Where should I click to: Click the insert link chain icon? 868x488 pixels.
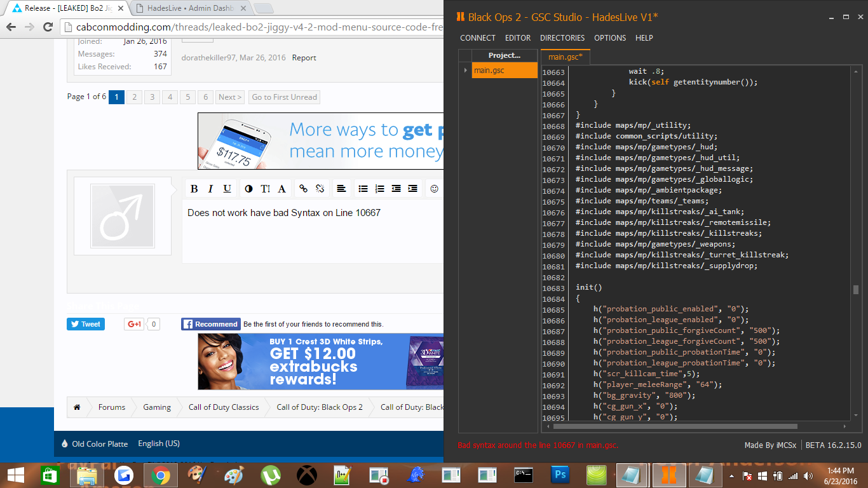pos(303,189)
